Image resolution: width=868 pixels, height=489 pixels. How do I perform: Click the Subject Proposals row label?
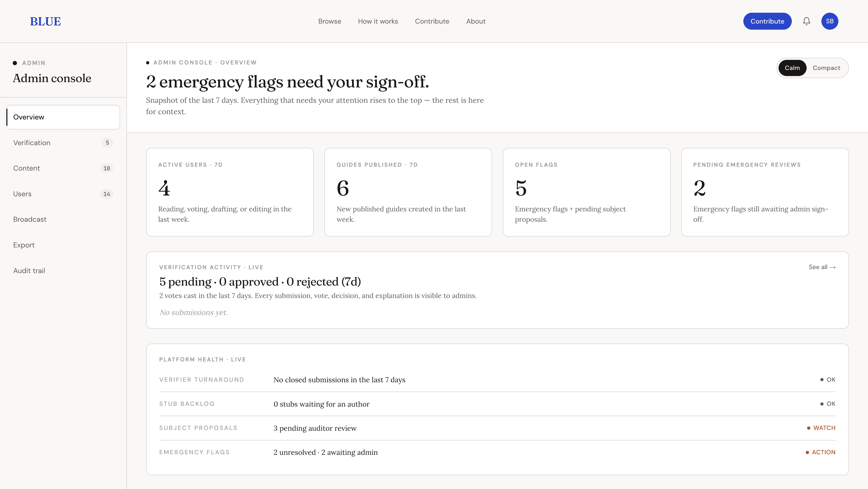(x=198, y=428)
